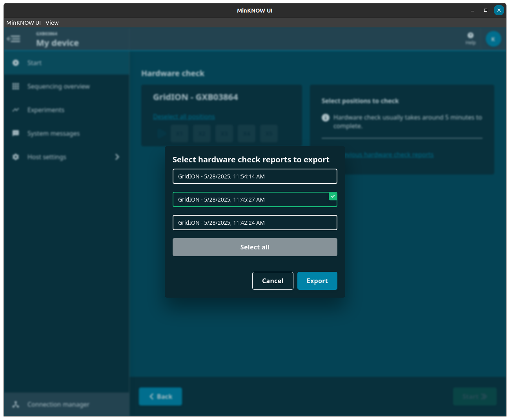The height and width of the screenshot is (420, 510).
Task: Open the View menu
Action: (x=52, y=23)
